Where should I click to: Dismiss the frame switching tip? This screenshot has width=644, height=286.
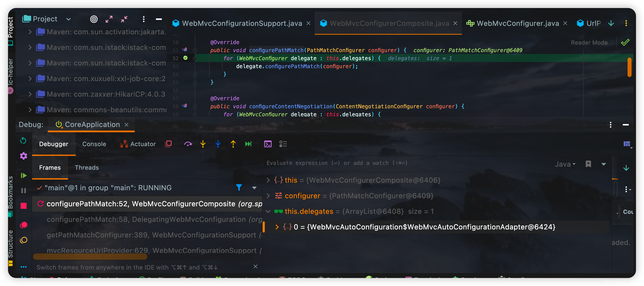point(255,266)
